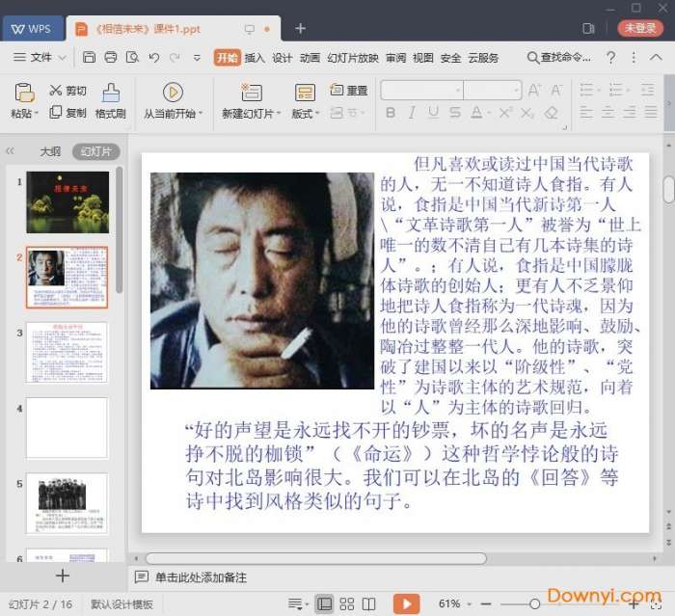Select slide 1 thumbnail
Viewport: 675px width, 616px height.
[x=67, y=202]
